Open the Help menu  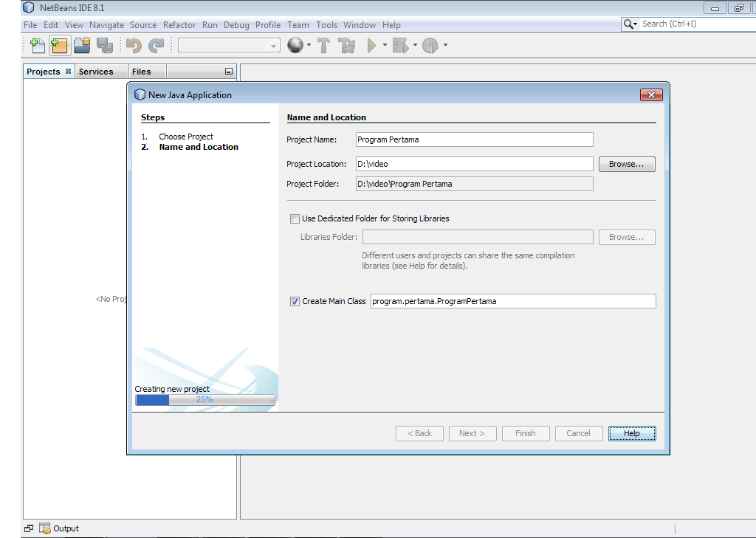click(391, 25)
